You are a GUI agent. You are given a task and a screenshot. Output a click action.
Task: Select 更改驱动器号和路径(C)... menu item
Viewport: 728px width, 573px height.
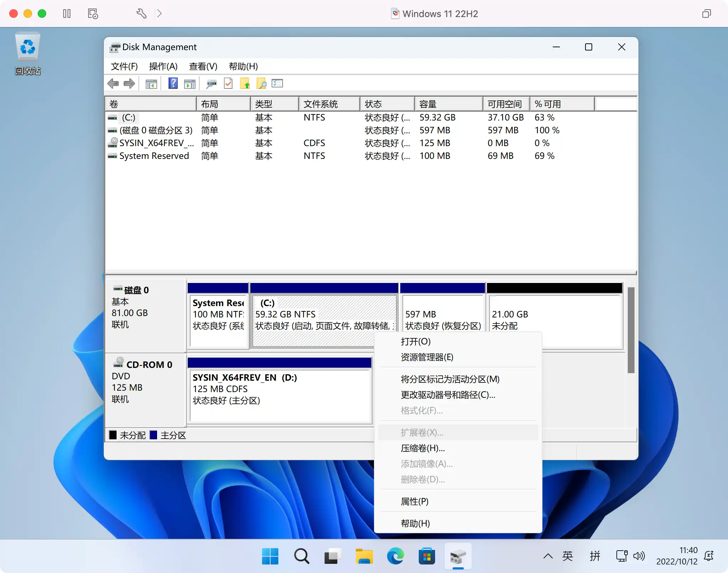pyautogui.click(x=458, y=395)
